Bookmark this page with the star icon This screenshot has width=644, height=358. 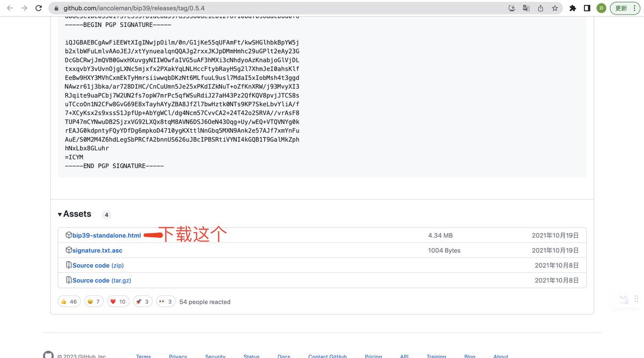tap(555, 8)
